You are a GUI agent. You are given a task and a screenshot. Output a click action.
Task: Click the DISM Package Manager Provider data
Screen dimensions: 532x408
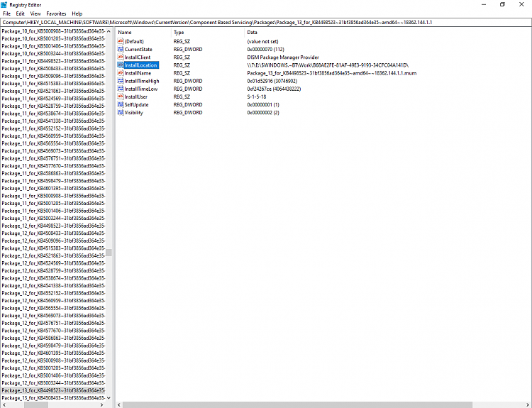click(283, 57)
